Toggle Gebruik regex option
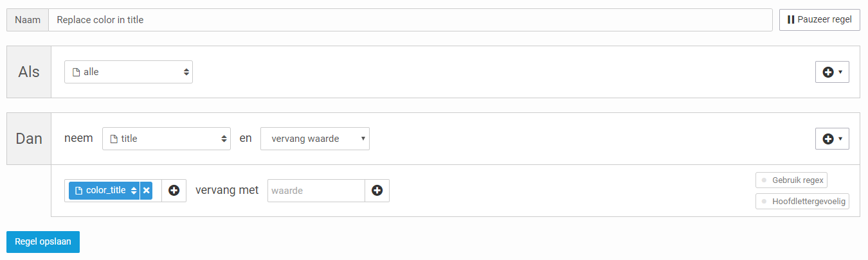The width and height of the screenshot is (868, 260). click(x=791, y=180)
